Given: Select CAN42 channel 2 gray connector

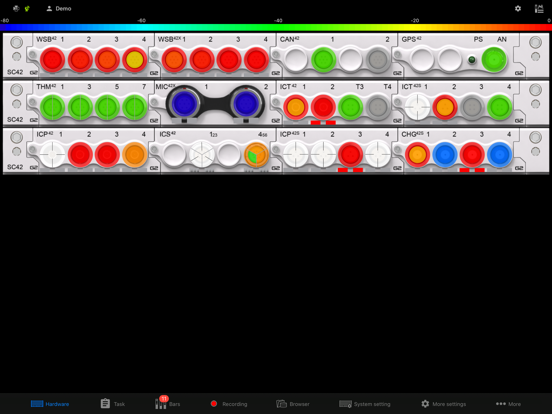Looking at the screenshot, I should point(378,60).
